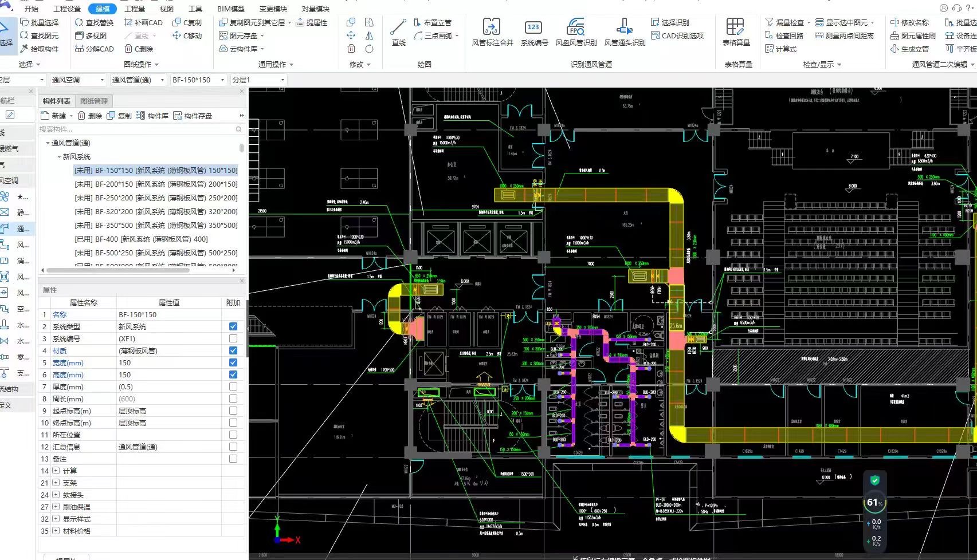Uncheck the 材质 attach checkbox
977x560 pixels.
coord(233,350)
